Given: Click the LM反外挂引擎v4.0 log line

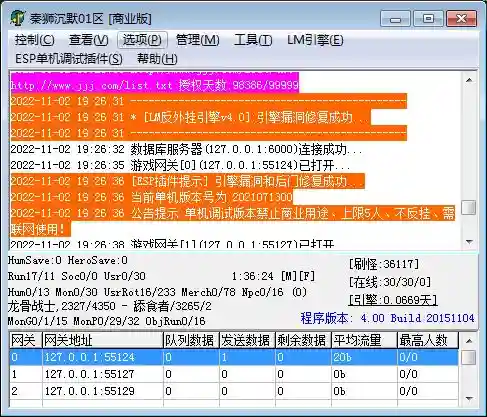Looking at the screenshot, I should click(x=190, y=117).
